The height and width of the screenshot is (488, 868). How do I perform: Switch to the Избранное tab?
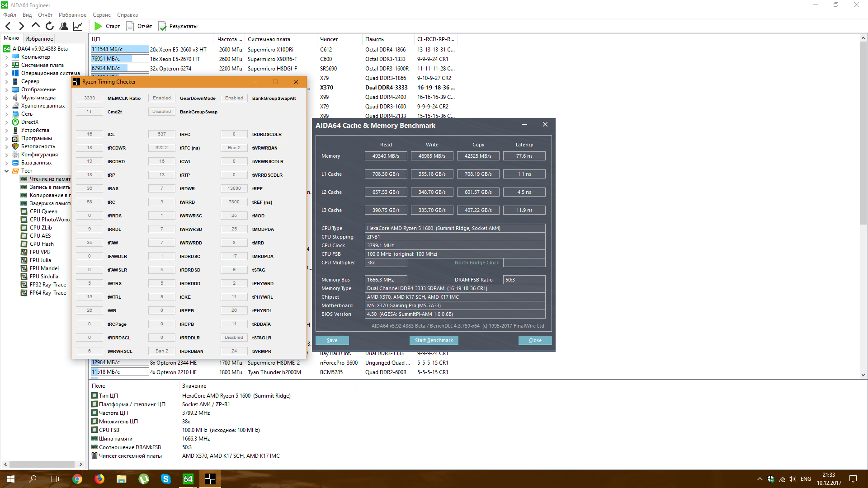tap(39, 39)
